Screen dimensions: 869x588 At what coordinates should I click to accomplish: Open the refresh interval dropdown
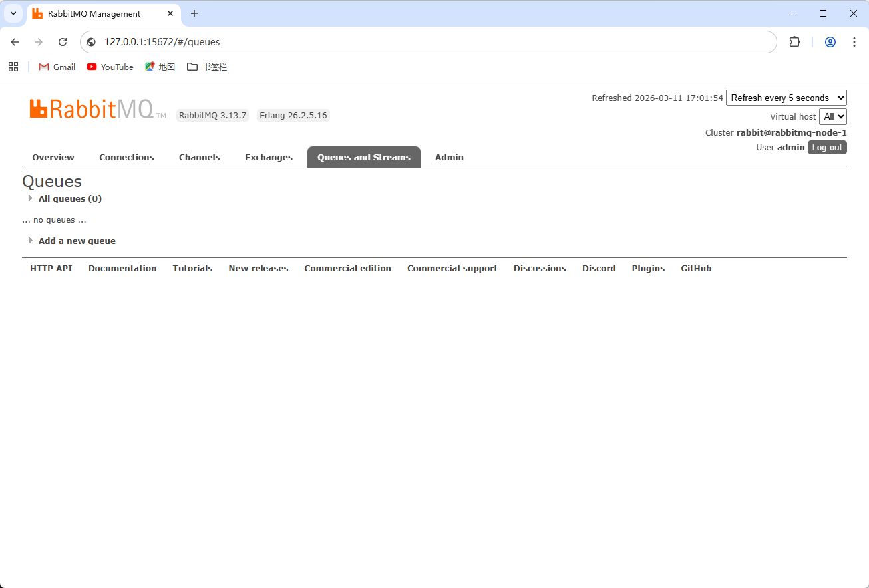pyautogui.click(x=786, y=98)
